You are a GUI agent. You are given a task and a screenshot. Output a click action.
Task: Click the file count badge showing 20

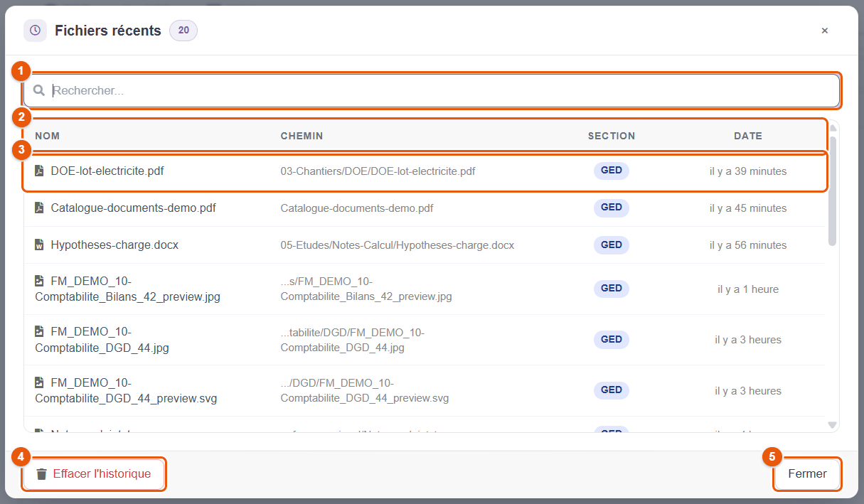coord(183,31)
